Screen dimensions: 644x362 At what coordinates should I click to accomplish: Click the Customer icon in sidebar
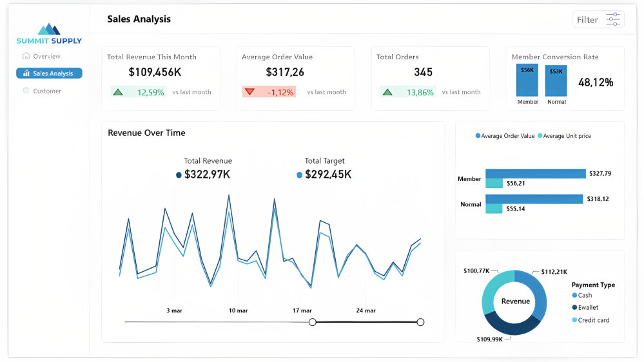click(x=26, y=91)
